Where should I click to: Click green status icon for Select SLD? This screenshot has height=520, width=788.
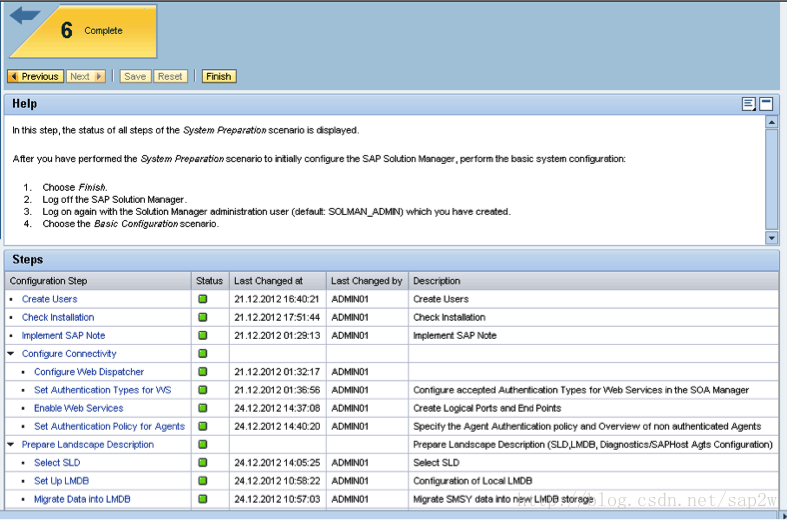[203, 463]
